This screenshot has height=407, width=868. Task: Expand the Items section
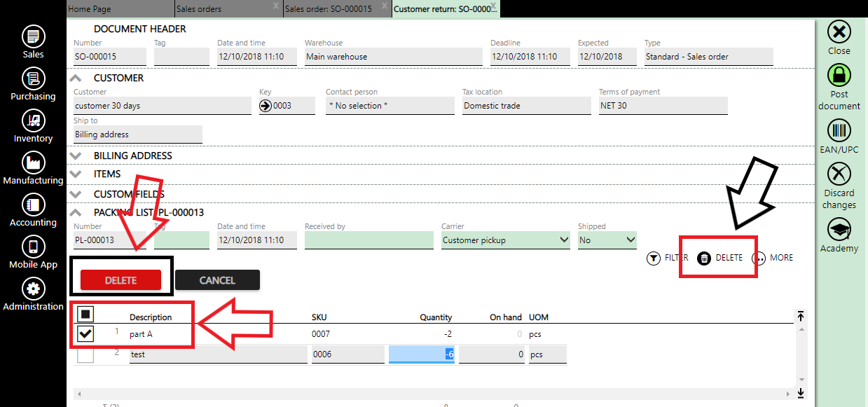coord(76,174)
